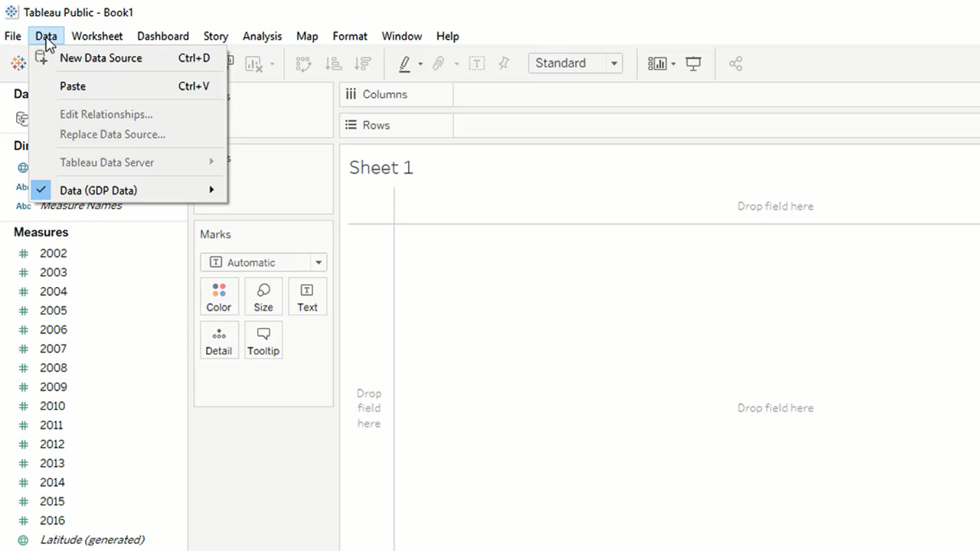Expand the Data (GDP Data) submenu arrow
980x551 pixels.
[211, 190]
